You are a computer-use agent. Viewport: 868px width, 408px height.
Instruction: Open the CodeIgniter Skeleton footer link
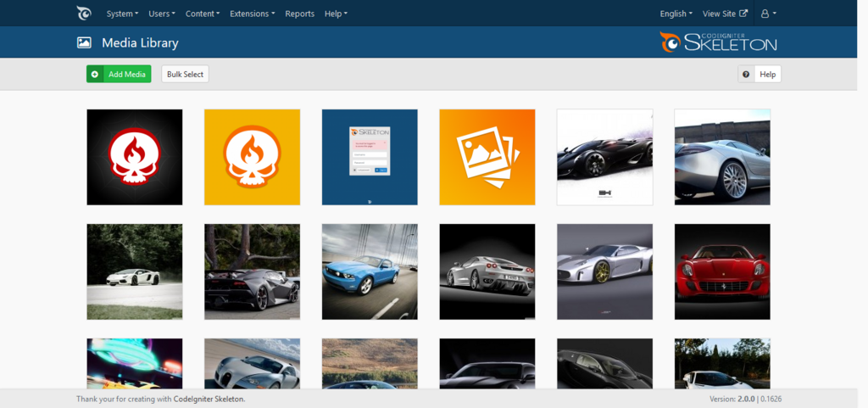[x=209, y=400]
